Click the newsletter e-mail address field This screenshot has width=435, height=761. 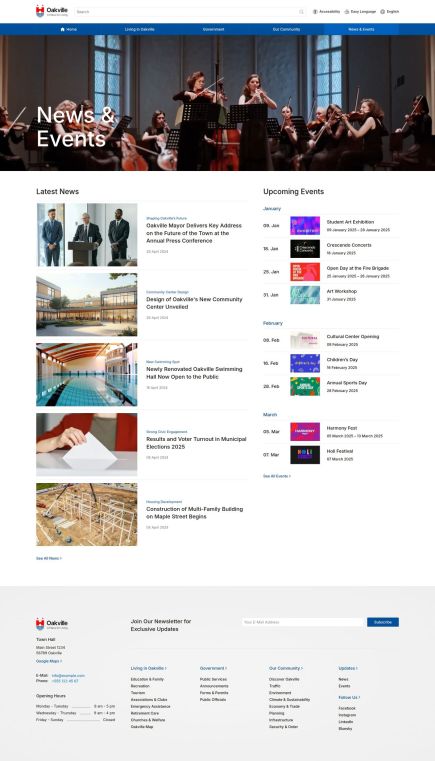[302, 622]
